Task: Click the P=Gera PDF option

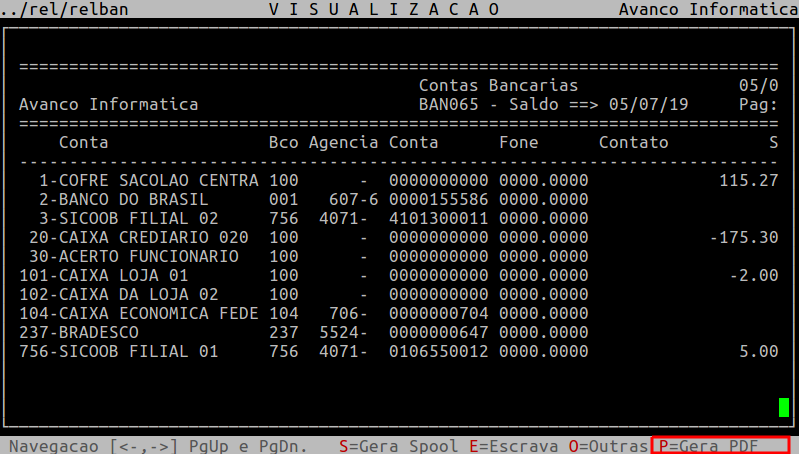Action: coord(718,445)
